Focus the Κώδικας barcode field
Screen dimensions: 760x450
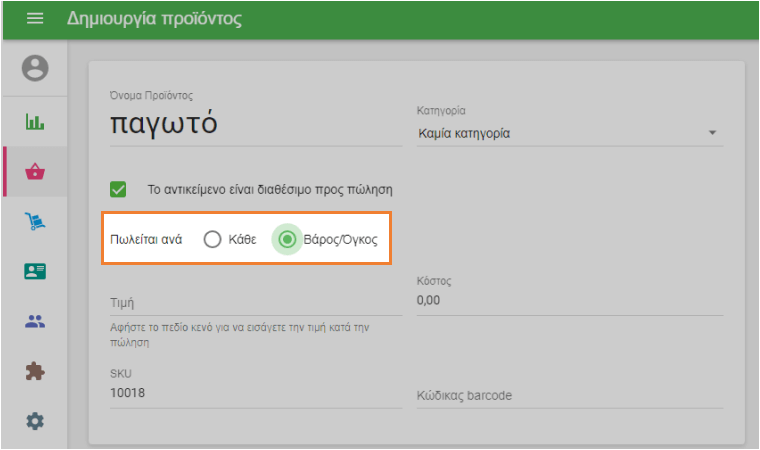tap(570, 396)
